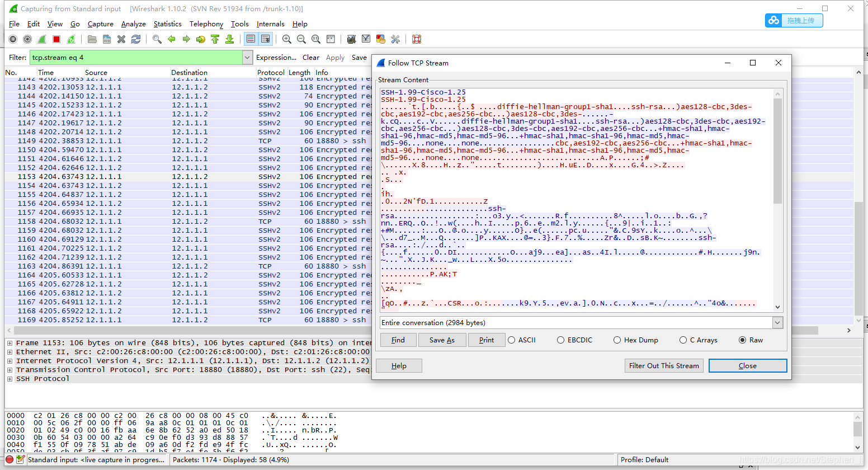
Task: Reload this capture file icon
Action: (136, 39)
